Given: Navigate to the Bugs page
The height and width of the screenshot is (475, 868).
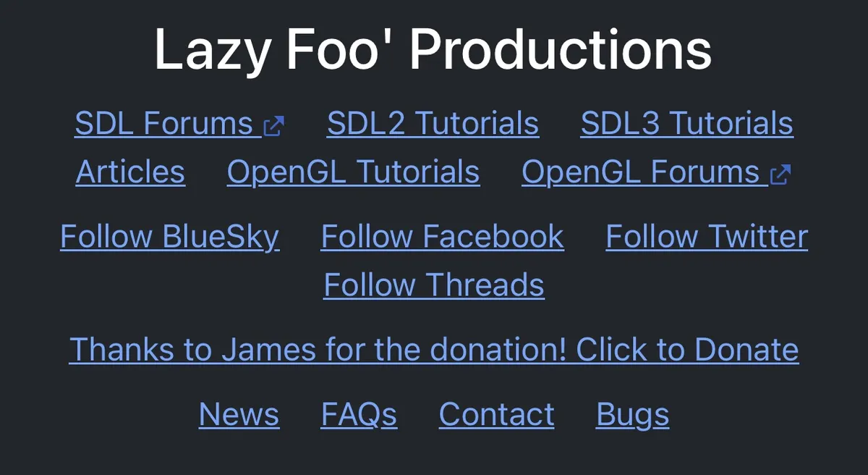Looking at the screenshot, I should coord(632,414).
